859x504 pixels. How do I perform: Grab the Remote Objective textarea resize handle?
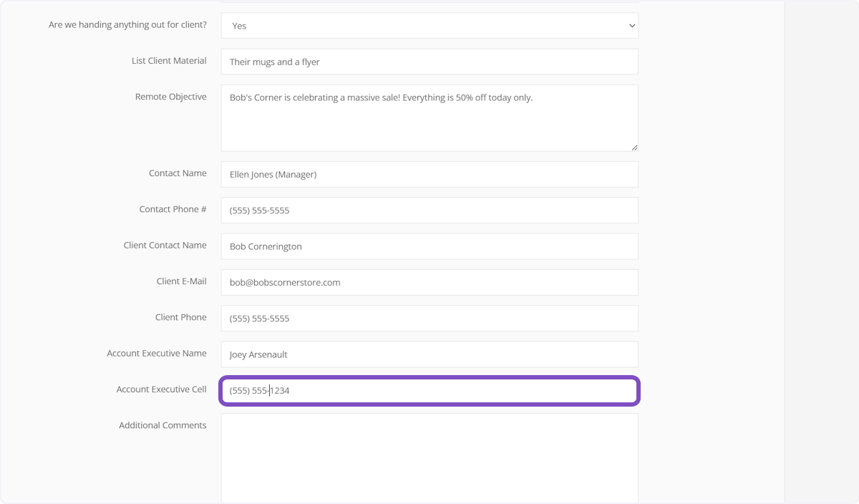634,147
